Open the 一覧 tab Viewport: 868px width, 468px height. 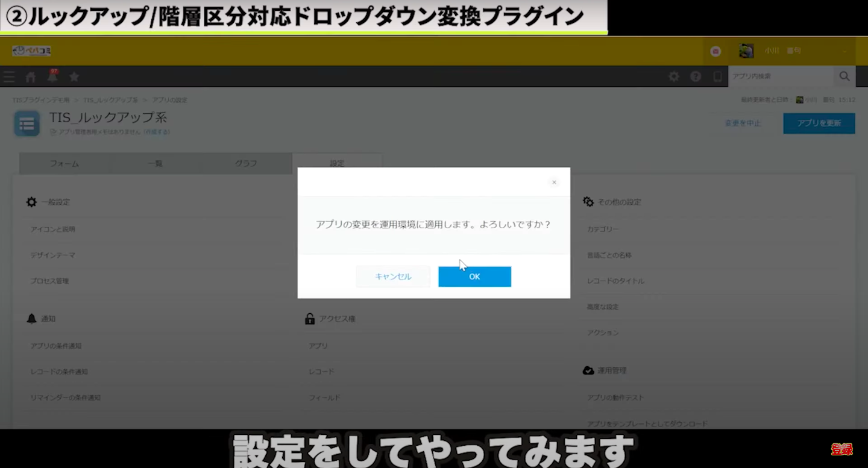[156, 163]
